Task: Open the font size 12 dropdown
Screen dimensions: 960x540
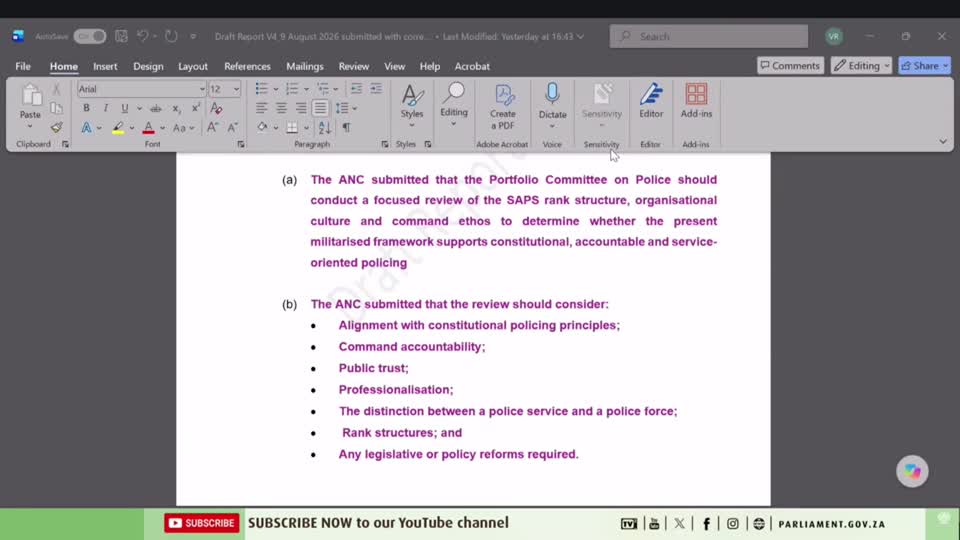Action: pos(236,89)
